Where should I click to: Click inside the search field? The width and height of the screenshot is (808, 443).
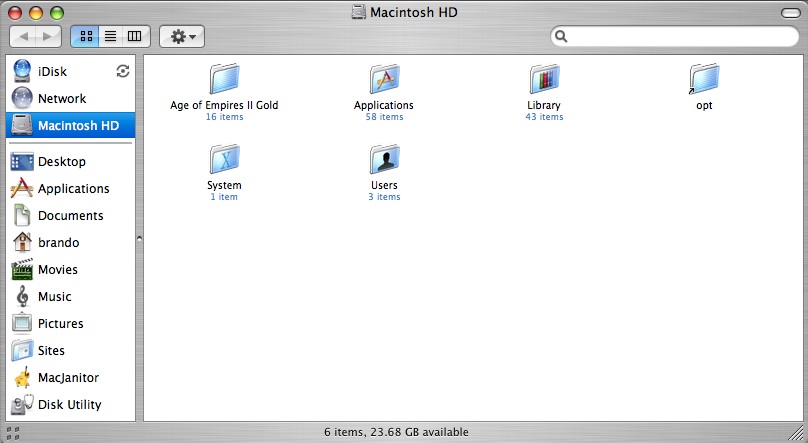[x=675, y=36]
